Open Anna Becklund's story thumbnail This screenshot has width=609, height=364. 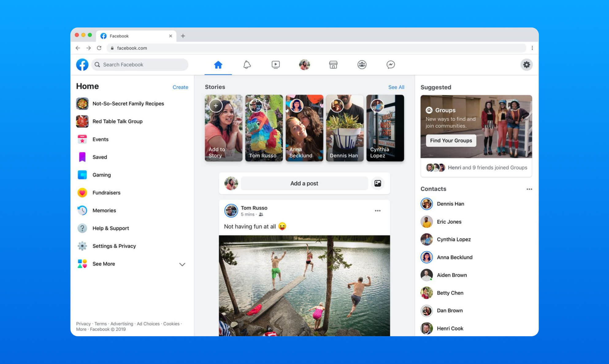coord(304,128)
